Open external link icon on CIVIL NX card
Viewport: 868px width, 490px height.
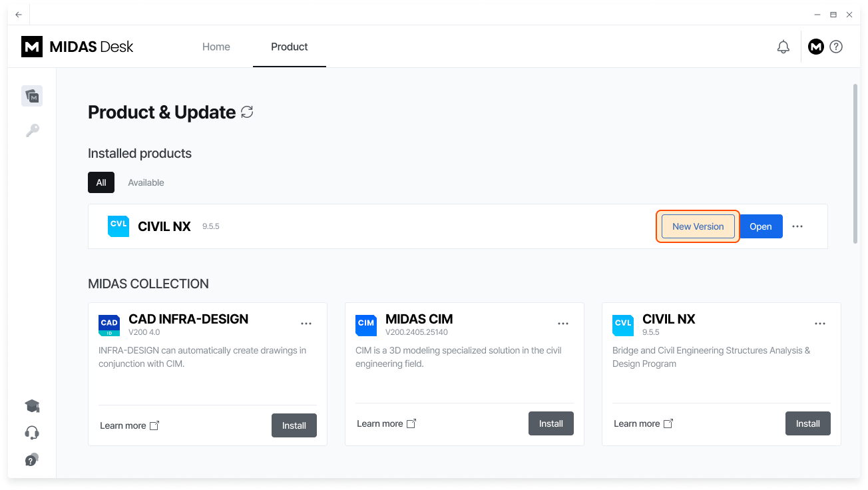668,423
